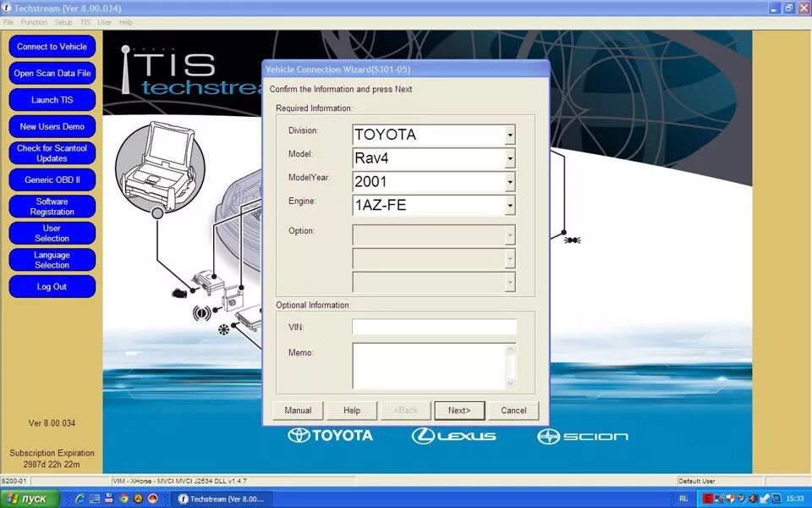The width and height of the screenshot is (812, 508).
Task: Click the greyed-out <Back button
Action: (x=405, y=411)
